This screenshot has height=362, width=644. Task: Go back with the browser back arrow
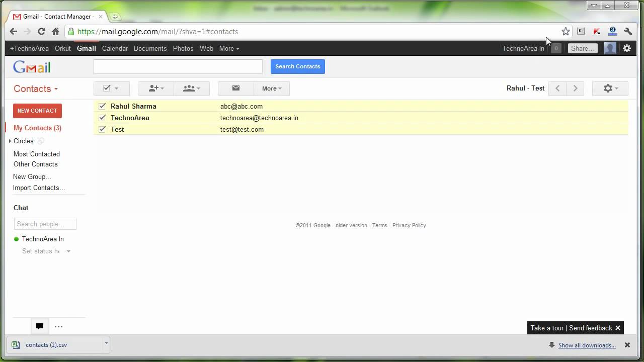(13, 31)
